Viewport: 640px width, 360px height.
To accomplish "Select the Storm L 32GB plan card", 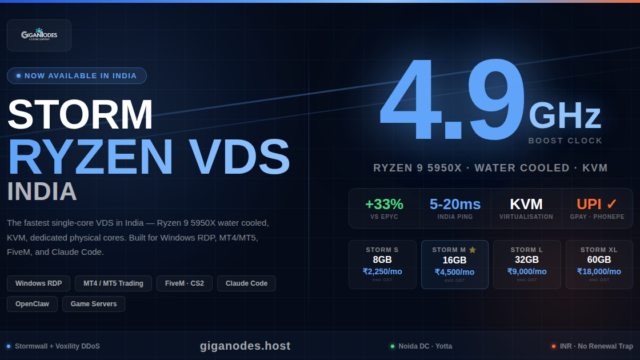I will pos(527,264).
